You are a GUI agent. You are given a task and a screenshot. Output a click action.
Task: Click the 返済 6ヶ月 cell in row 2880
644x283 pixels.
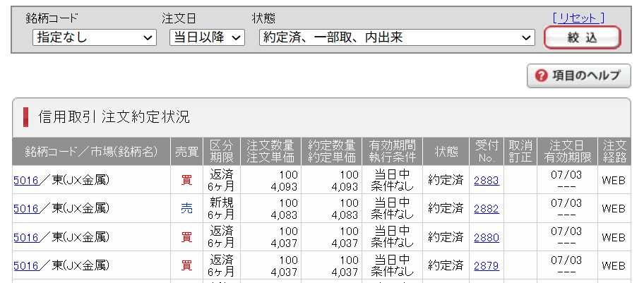(x=222, y=237)
